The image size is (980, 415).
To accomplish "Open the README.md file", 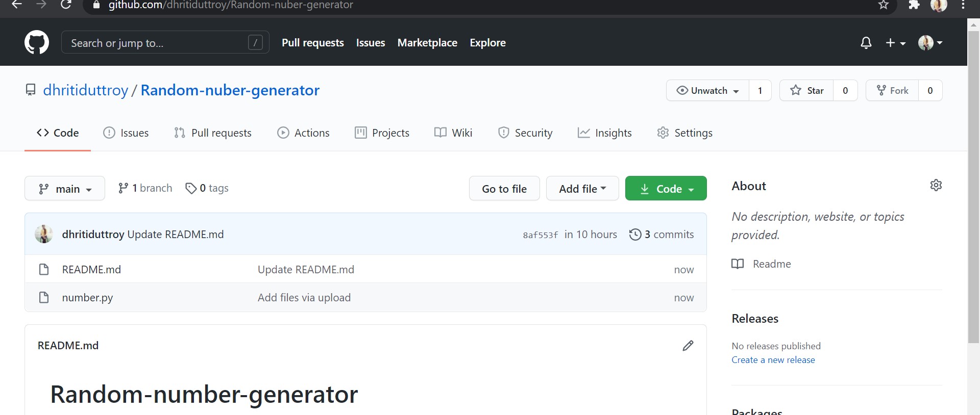I will click(91, 269).
